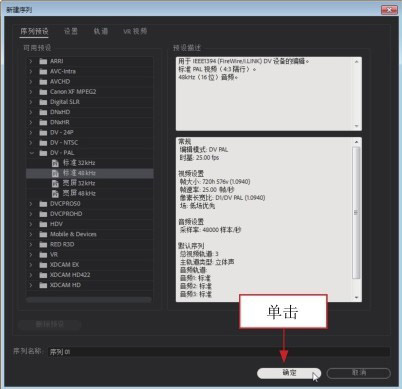Switch to the 序列预设 tab
Image resolution: width=402 pixels, height=389 pixels.
pos(34,31)
